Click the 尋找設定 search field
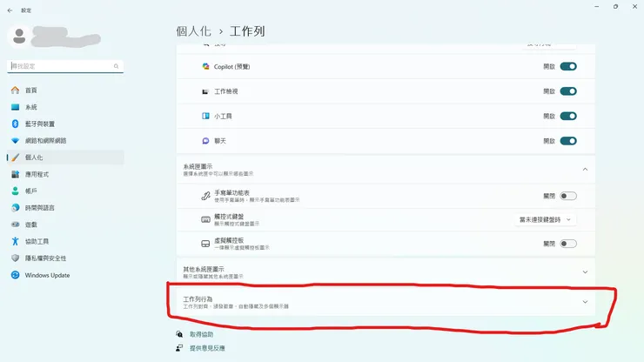Screen dimensions: 644x362 point(65,66)
